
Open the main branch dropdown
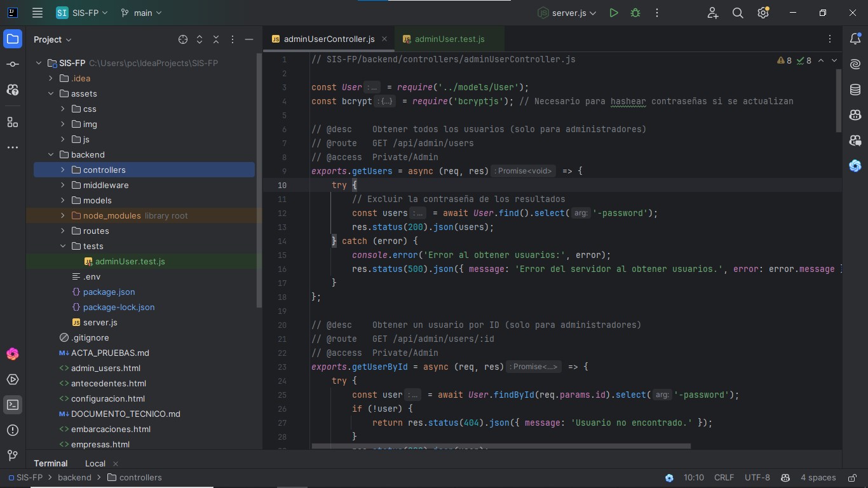[141, 13]
